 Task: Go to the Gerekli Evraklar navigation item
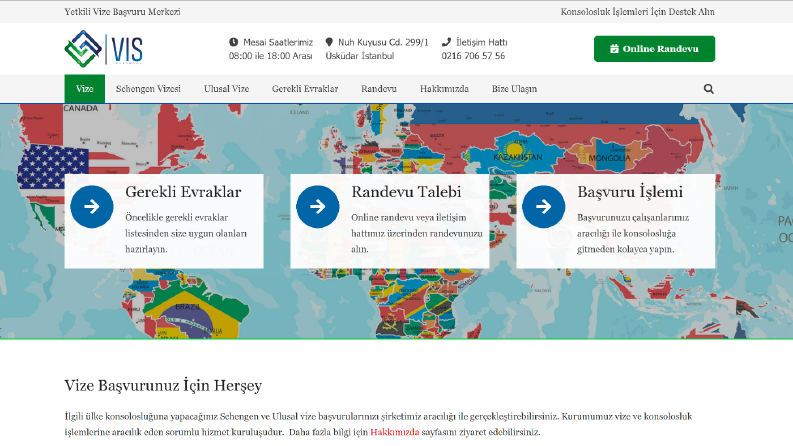click(x=305, y=89)
